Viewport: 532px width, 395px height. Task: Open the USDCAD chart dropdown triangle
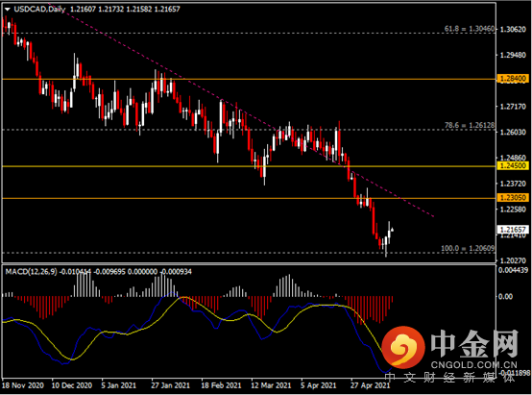tap(7, 10)
